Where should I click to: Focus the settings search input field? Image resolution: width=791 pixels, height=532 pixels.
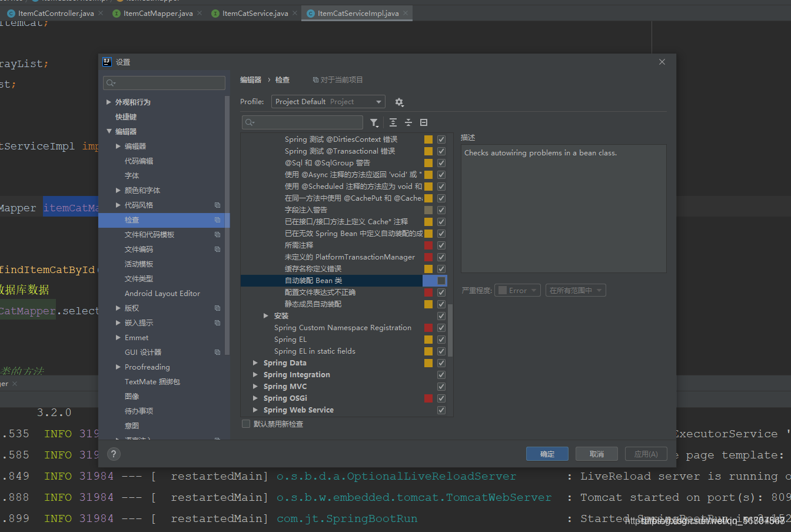(x=164, y=83)
